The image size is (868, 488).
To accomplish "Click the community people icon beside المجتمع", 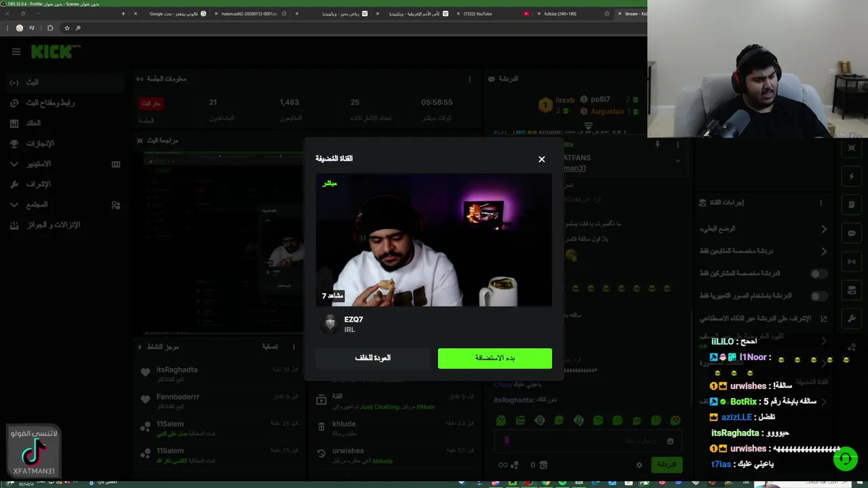I will tap(115, 205).
